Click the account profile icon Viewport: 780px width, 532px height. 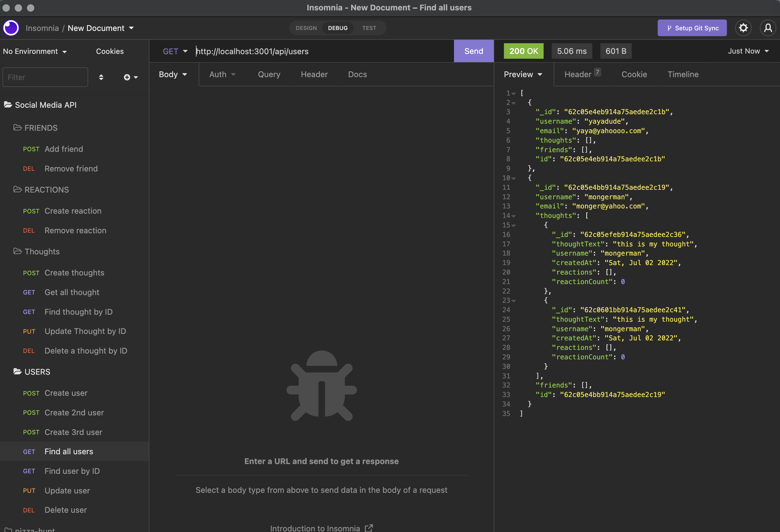(768, 28)
